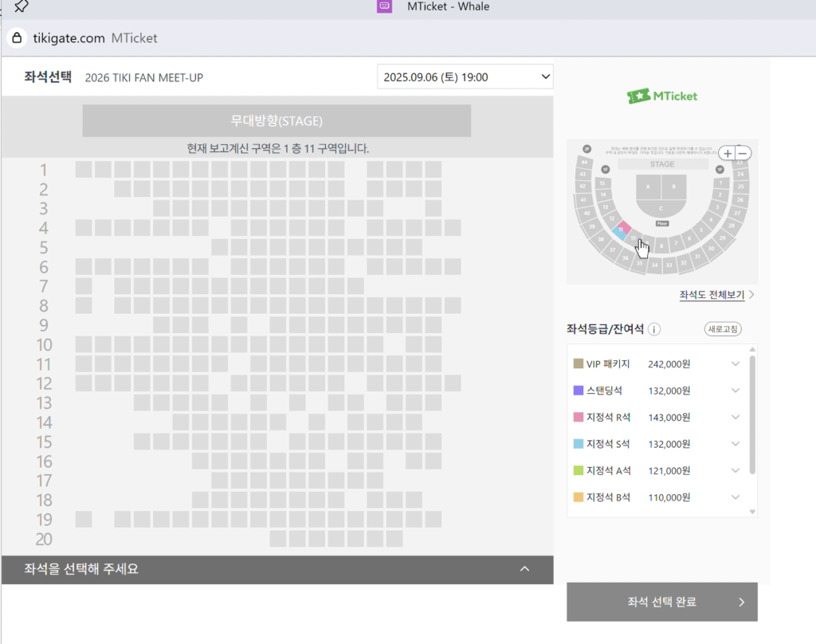Zoom out the seat map with minus button
The image size is (816, 644).
[743, 153]
